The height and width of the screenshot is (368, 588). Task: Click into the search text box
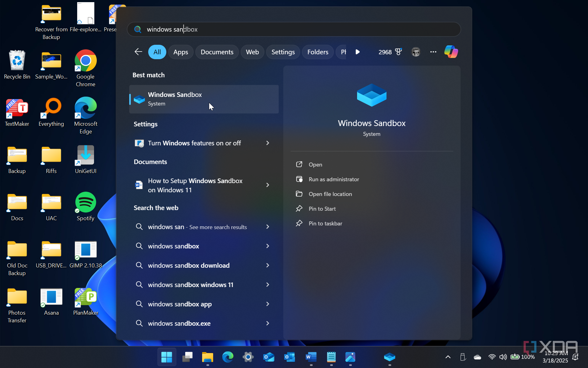(x=294, y=29)
